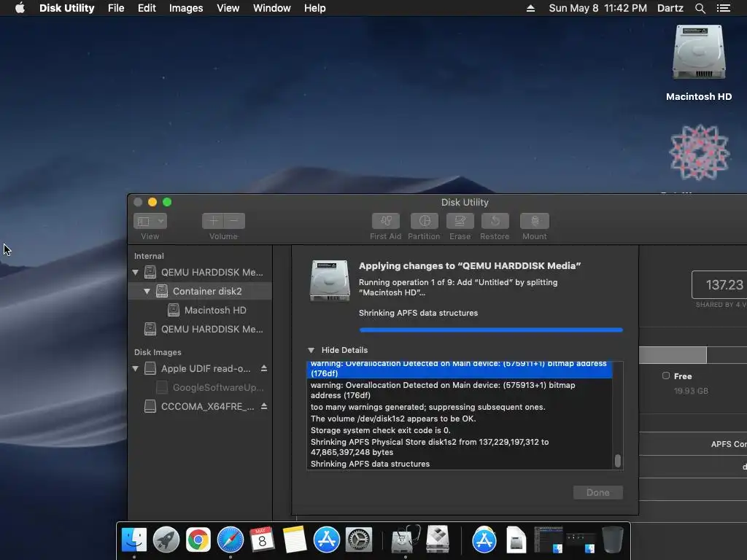Viewport: 747px width, 560px height.
Task: Click the Mount toolbar icon
Action: pyautogui.click(x=535, y=221)
